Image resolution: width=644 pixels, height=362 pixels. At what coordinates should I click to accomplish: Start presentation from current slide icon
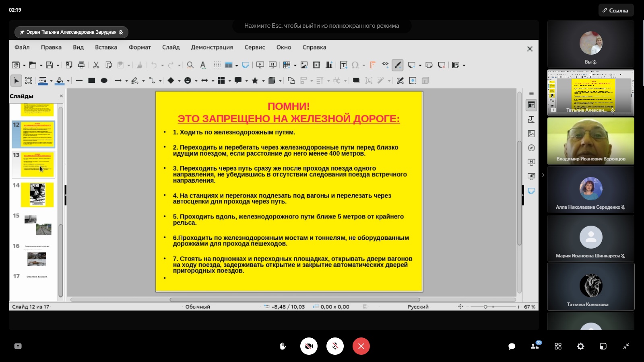point(272,65)
